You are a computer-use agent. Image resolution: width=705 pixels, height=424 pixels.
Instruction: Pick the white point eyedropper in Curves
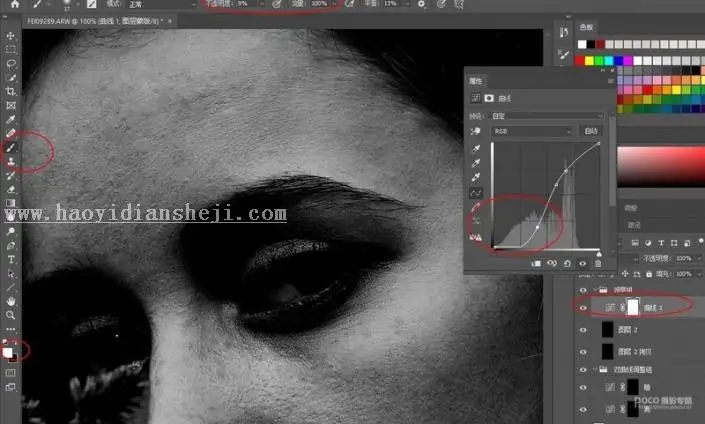click(x=475, y=177)
